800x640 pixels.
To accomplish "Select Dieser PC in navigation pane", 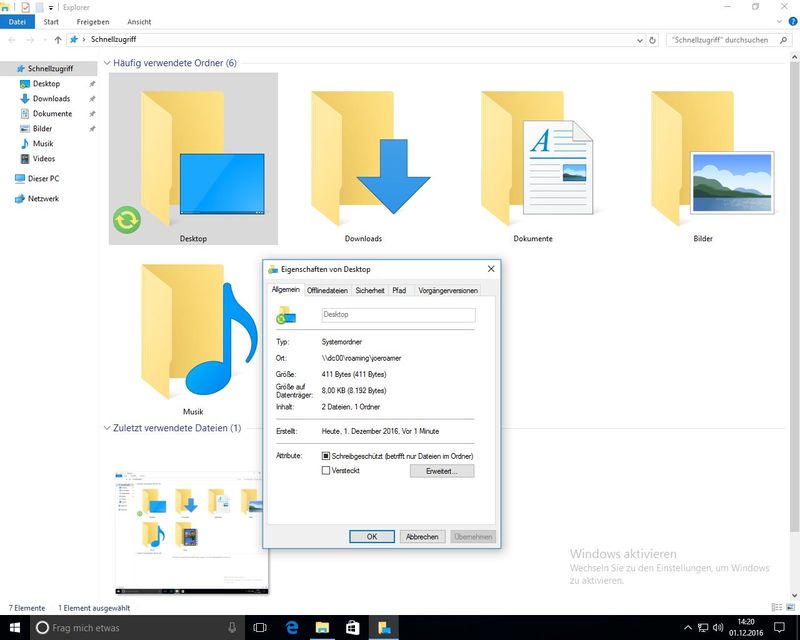I will 43,178.
